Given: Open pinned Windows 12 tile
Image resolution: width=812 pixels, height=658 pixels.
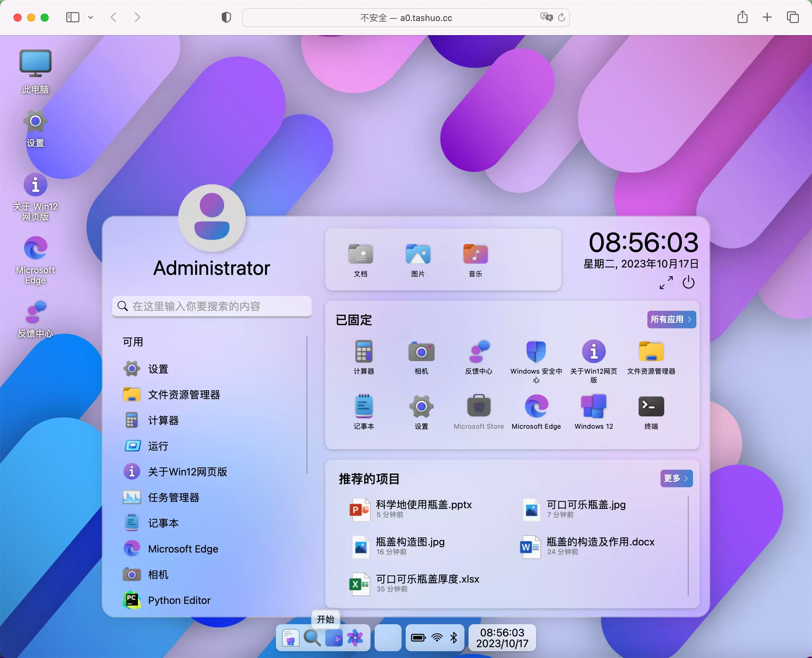Looking at the screenshot, I should click(x=594, y=412).
